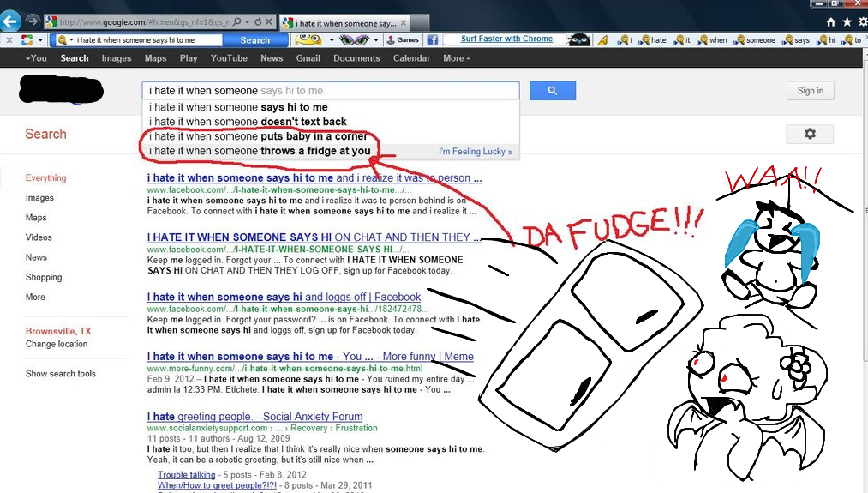
Task: Open the search settings gear button
Action: (x=810, y=134)
